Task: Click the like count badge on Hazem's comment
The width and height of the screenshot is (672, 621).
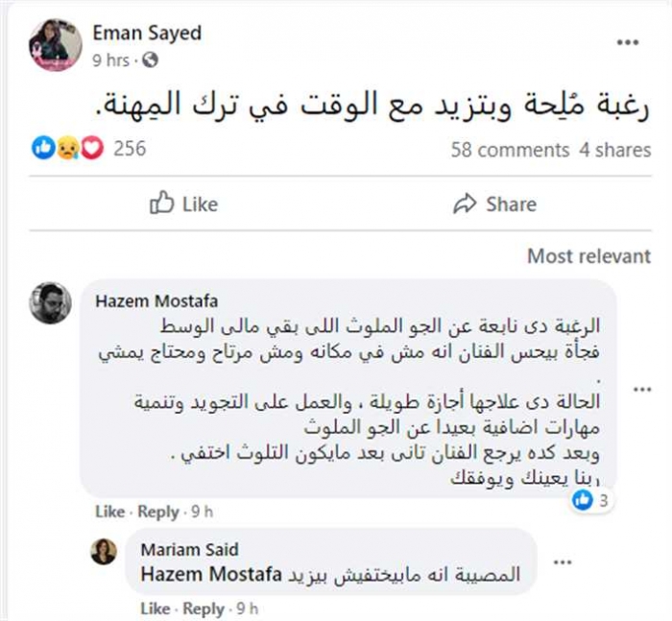Action: [590, 500]
